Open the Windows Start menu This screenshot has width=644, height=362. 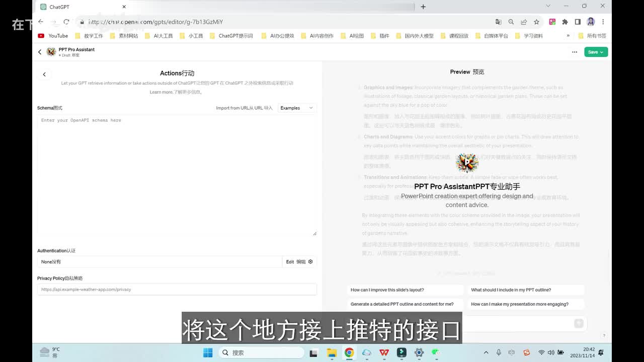208,352
